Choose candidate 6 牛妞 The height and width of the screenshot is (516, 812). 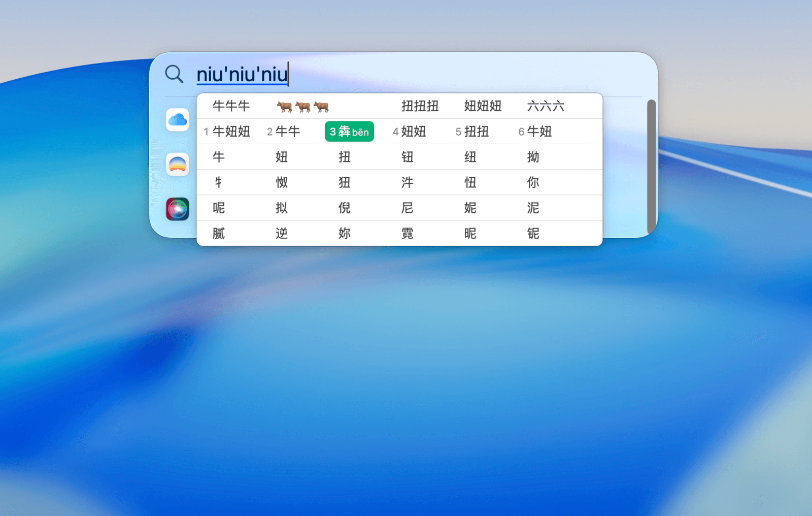pyautogui.click(x=535, y=132)
